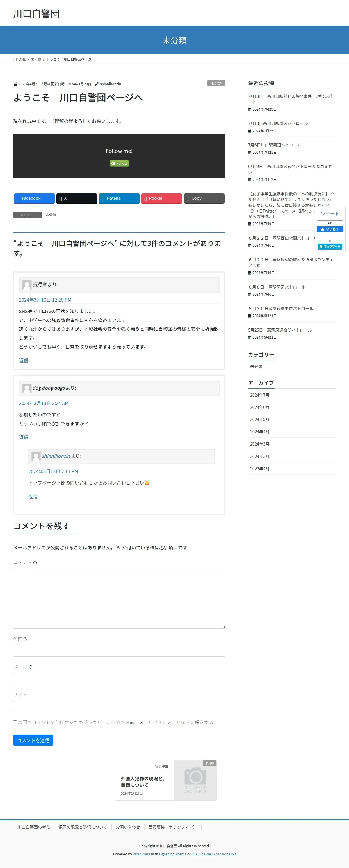
Task: Click the NO IMAGE AVAILABLE thumbnail
Action: coord(195,780)
